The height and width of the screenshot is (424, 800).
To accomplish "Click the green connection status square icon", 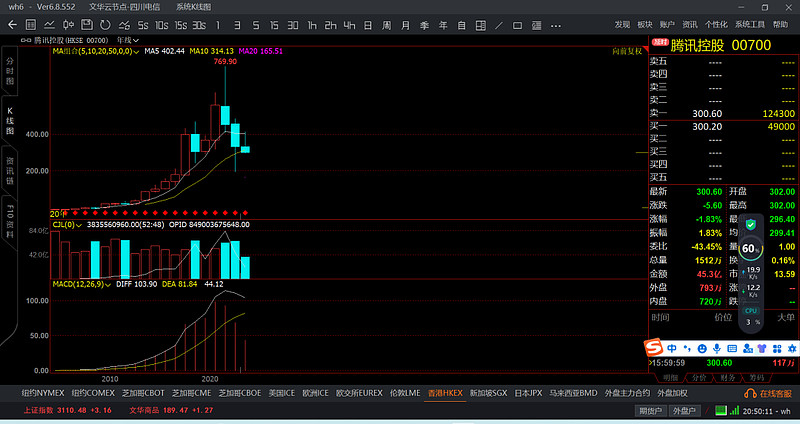I will tap(720, 410).
